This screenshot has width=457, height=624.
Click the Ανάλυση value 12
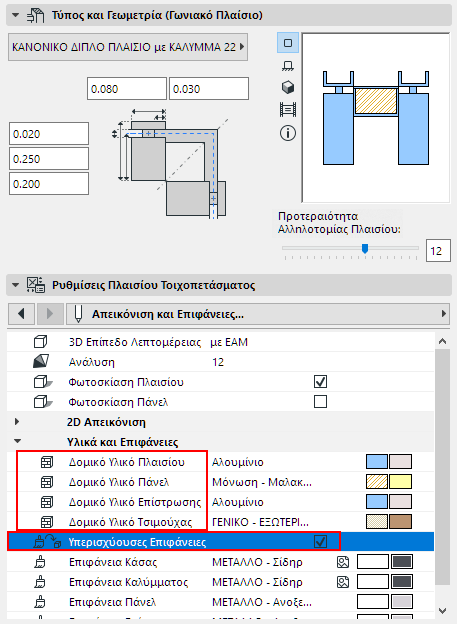(x=218, y=362)
